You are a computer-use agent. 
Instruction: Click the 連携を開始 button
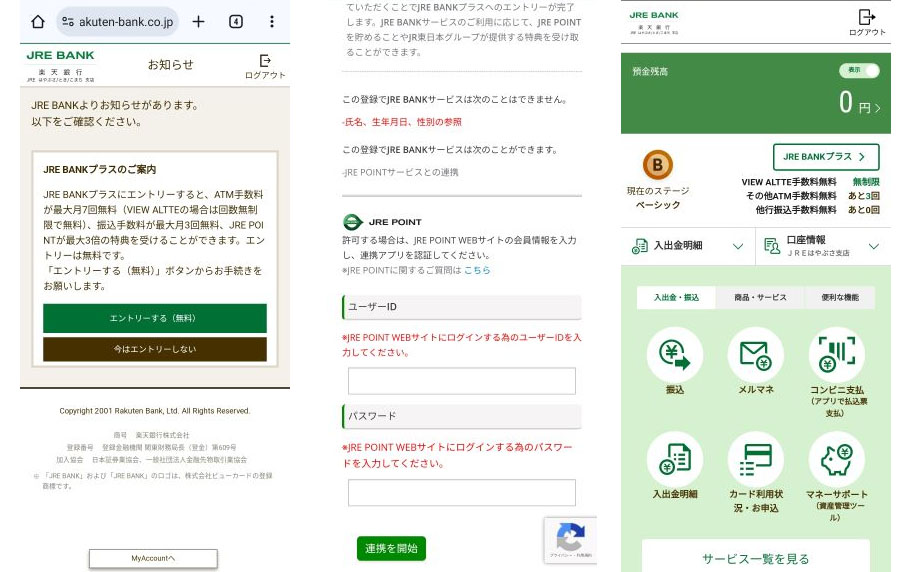[x=391, y=548]
